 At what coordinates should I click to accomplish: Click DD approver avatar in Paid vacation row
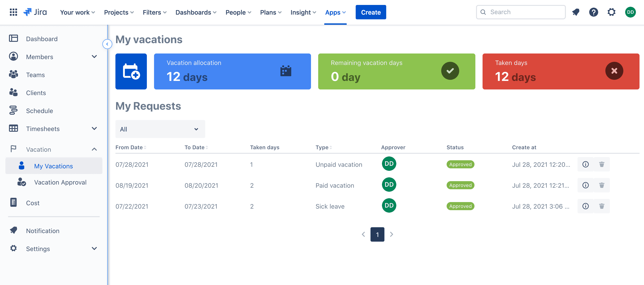click(x=389, y=185)
